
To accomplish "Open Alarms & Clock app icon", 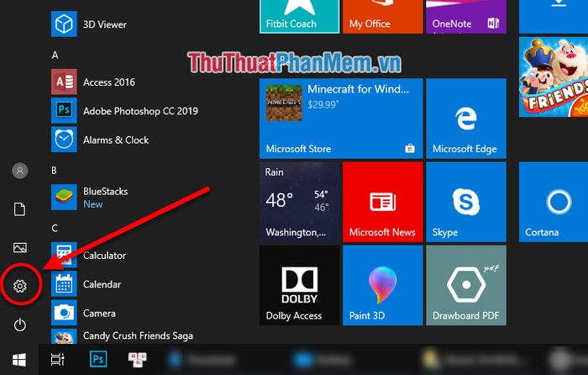I will coord(64,140).
